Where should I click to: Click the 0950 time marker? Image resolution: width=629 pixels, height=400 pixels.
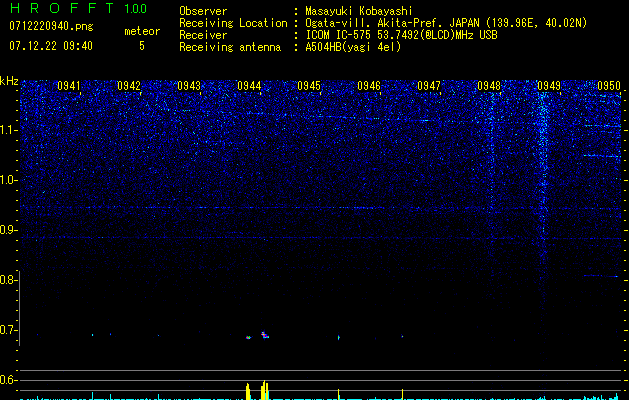click(609, 86)
